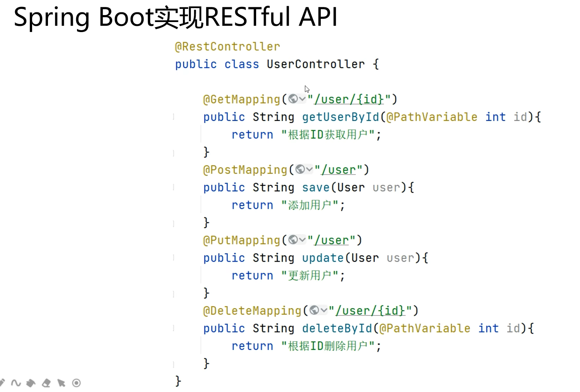580x392 pixels.
Task: Open the chevron dropdown in @PostMapping
Action: point(309,170)
